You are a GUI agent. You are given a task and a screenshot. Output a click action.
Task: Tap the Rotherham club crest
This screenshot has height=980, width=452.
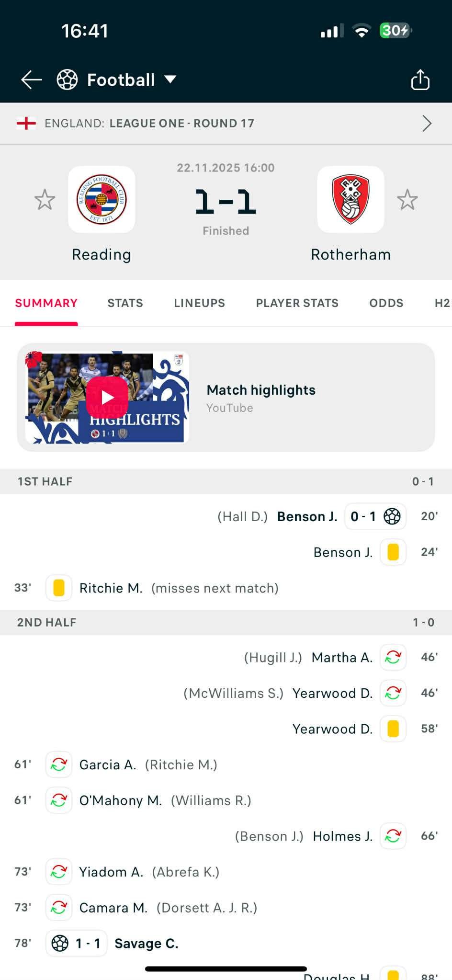(350, 199)
